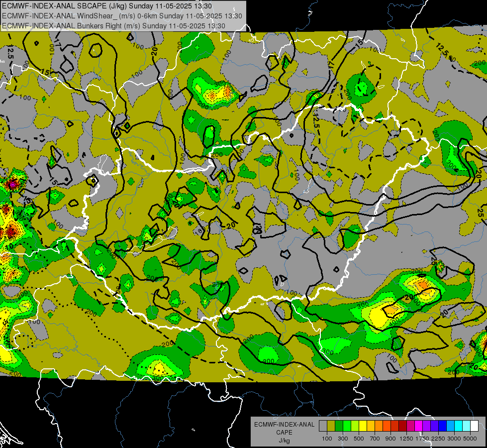Screen dimensions: 487x448
Task: Select the pure blue legend swatch
Action: coord(443,426)
